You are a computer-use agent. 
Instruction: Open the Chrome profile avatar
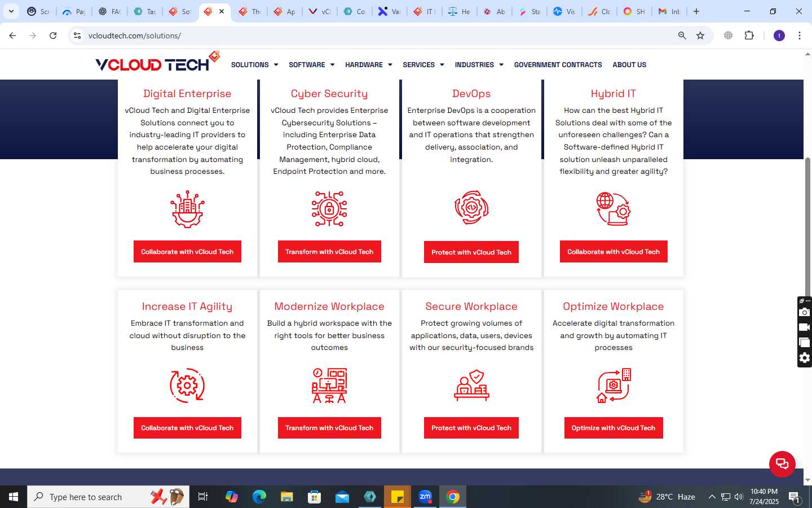tap(779, 36)
